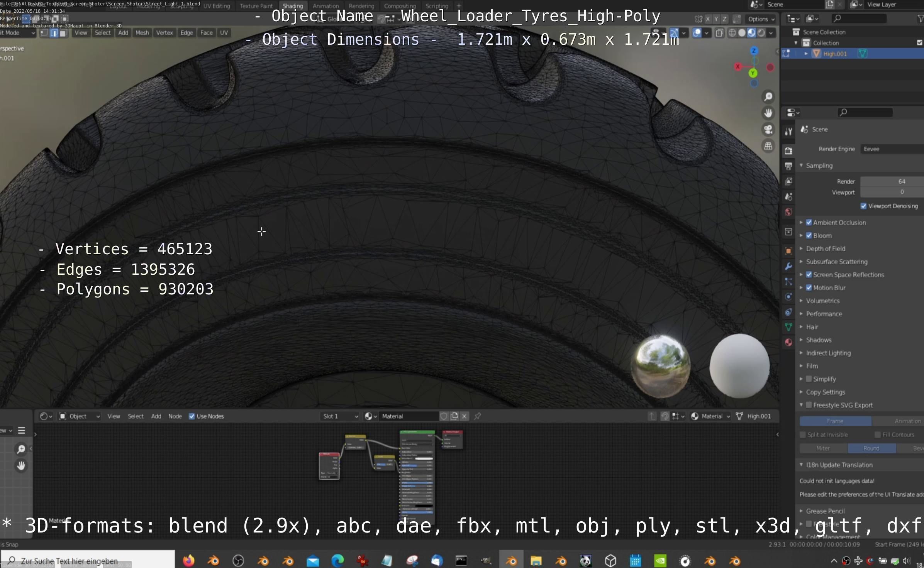Open the Modifier properties wrench tab
924x568 pixels.
[788, 266]
